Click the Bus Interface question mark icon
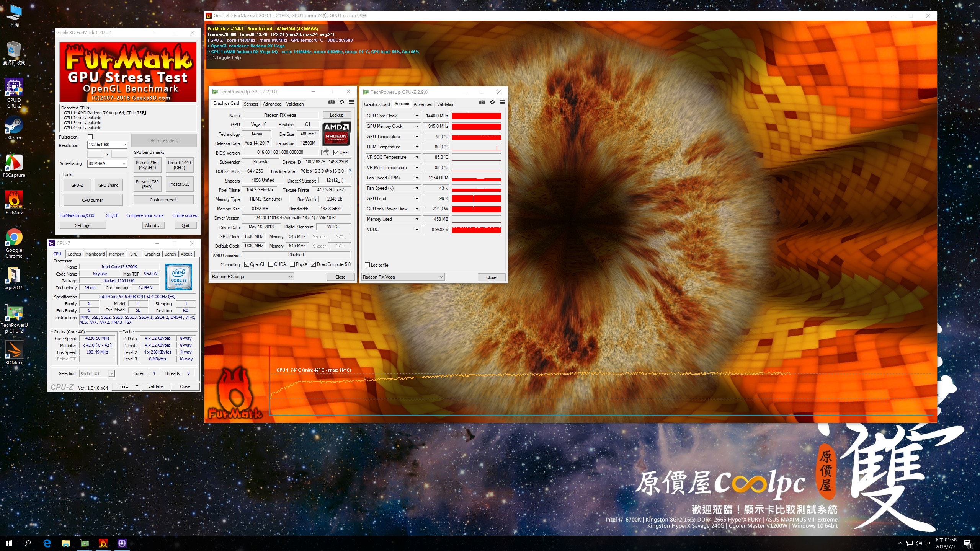Viewport: 980px width, 551px height. point(350,171)
